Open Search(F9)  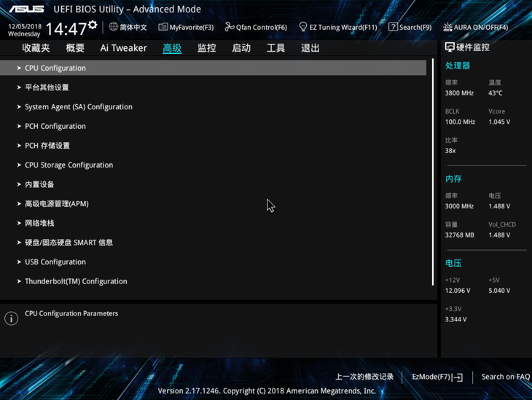pyautogui.click(x=410, y=27)
